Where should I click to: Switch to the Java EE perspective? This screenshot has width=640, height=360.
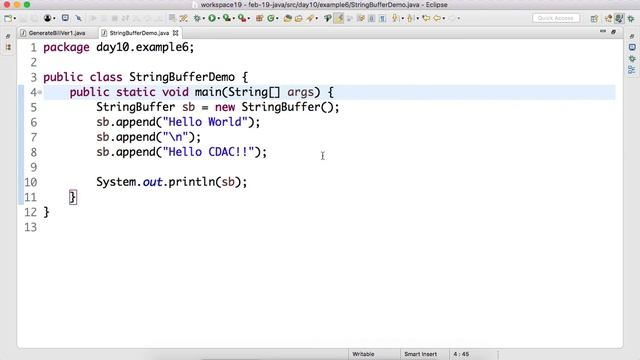point(609,19)
